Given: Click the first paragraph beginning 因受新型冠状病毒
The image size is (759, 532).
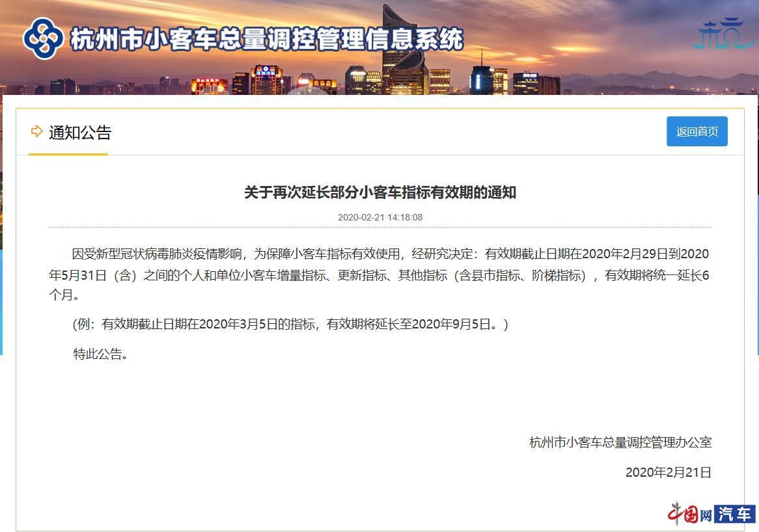Looking at the screenshot, I should point(379,274).
